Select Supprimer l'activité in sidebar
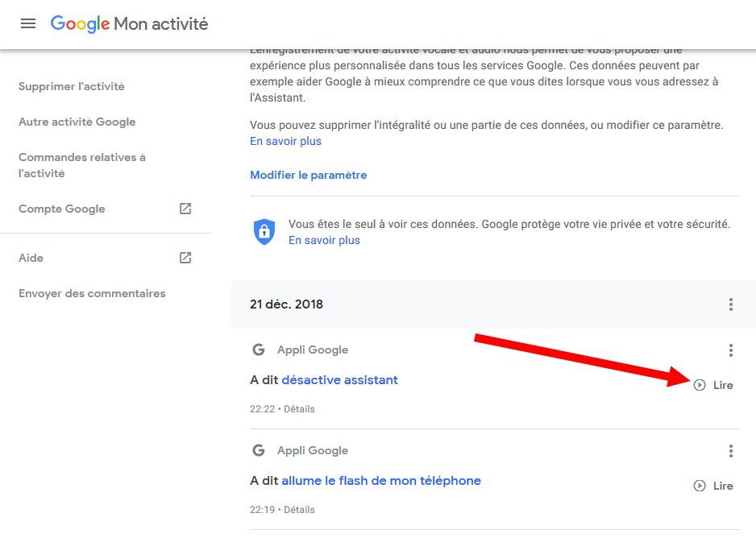The height and width of the screenshot is (538, 756). pos(72,86)
